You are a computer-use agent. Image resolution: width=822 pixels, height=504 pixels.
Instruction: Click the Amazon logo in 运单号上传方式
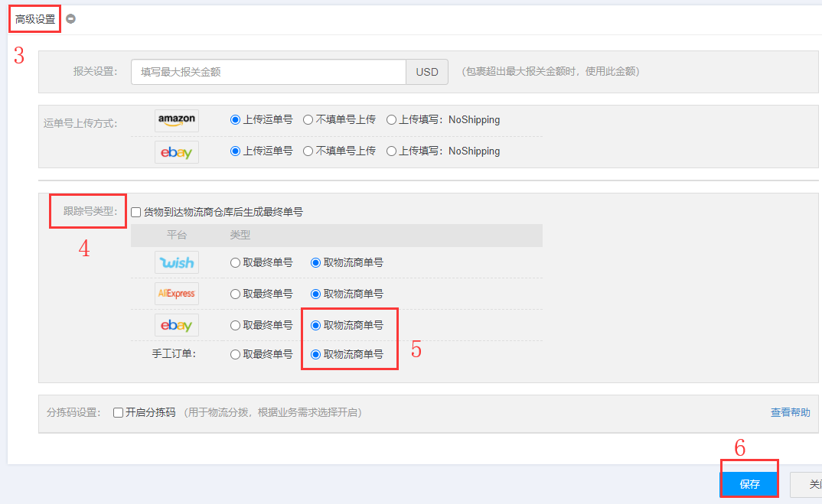click(177, 121)
